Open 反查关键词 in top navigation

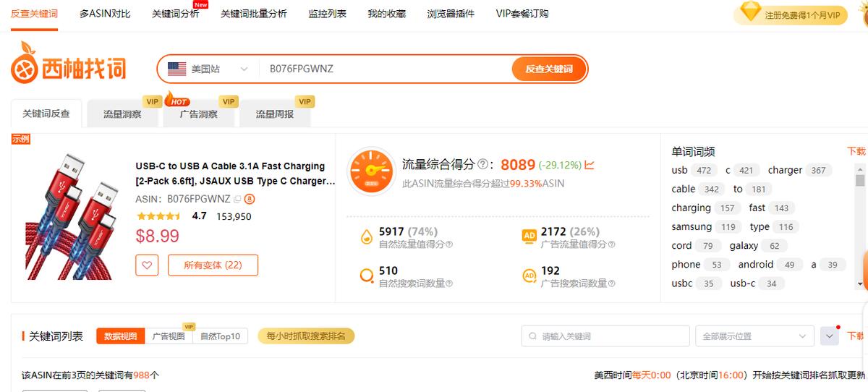(x=34, y=14)
